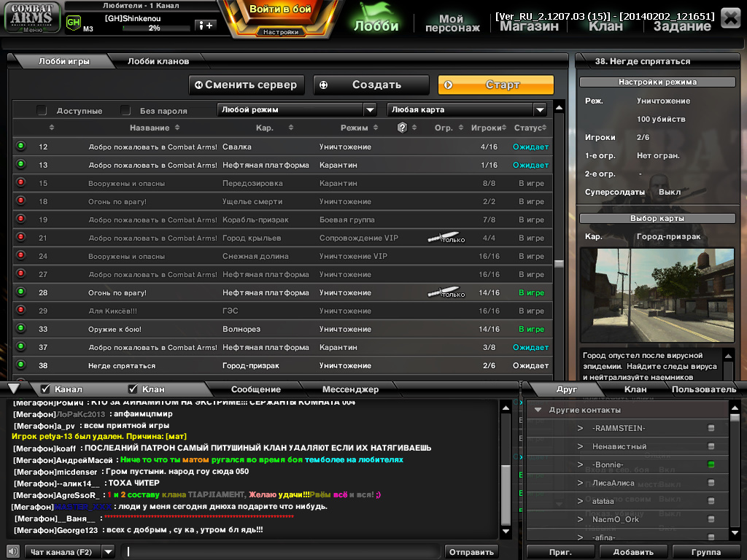Image resolution: width=747 pixels, height=560 pixels.
Task: Click green status dot of room 38
Action: click(x=21, y=365)
